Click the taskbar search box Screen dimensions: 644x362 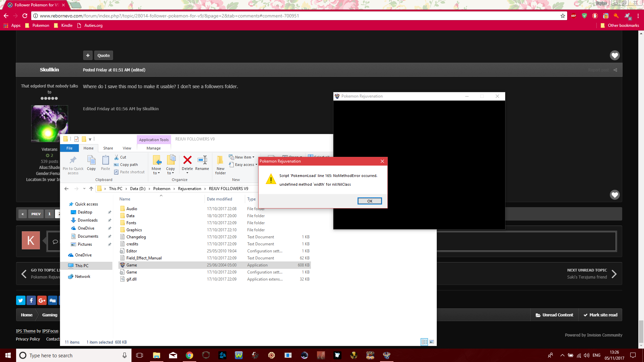74,355
